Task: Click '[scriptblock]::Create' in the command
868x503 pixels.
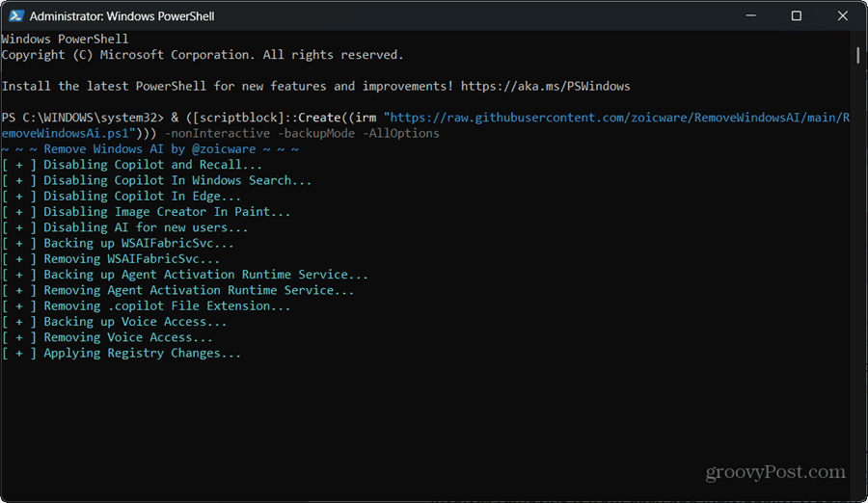Action: click(266, 118)
